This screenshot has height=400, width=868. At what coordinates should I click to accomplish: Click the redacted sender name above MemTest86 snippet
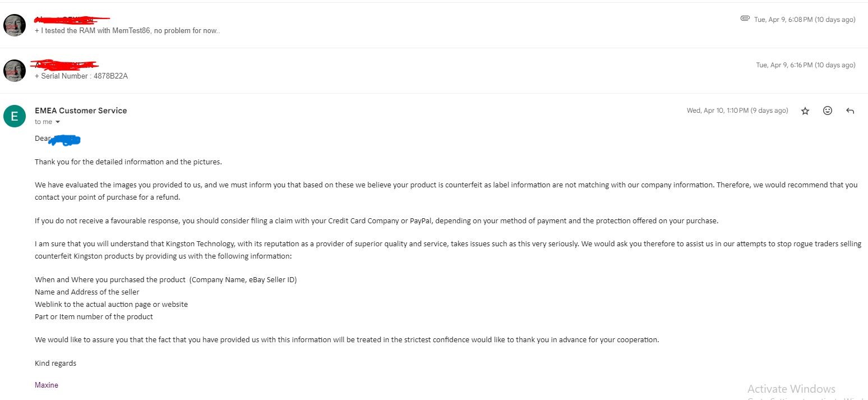coord(72,20)
